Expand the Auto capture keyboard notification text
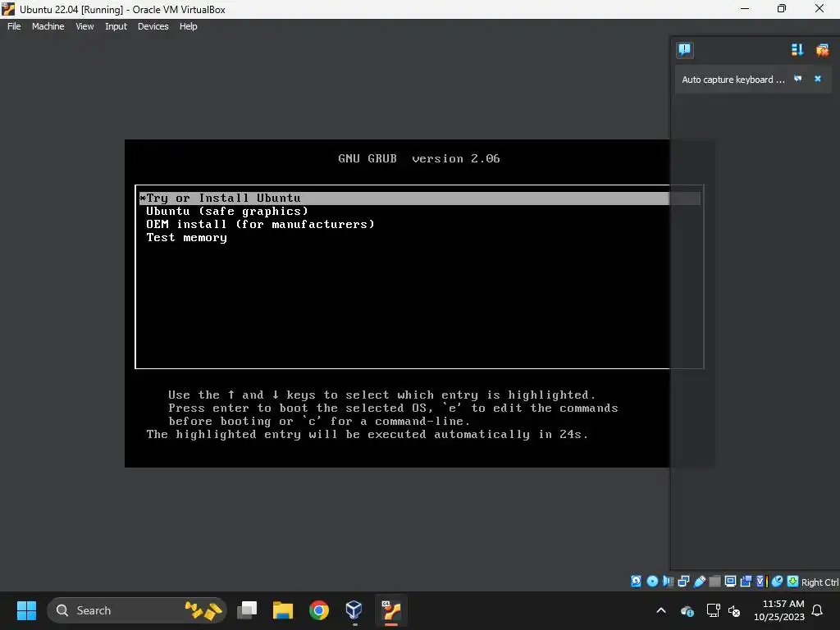 click(x=733, y=80)
